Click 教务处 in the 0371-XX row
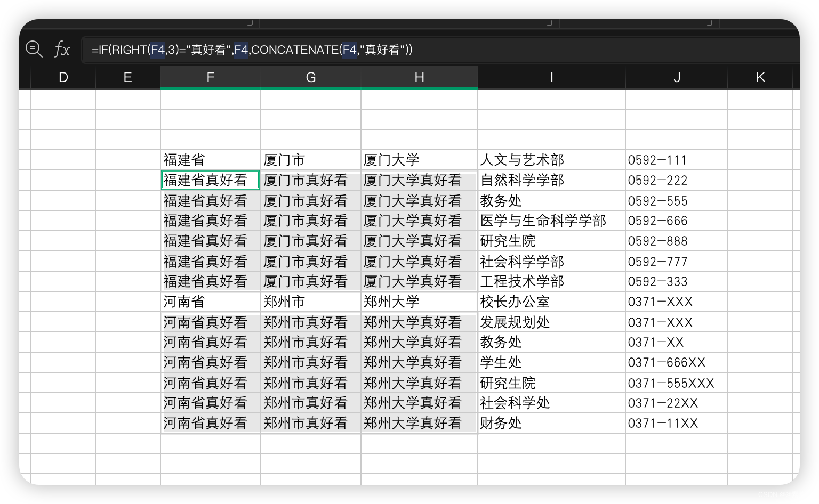Image resolution: width=819 pixels, height=504 pixels. pyautogui.click(x=551, y=342)
